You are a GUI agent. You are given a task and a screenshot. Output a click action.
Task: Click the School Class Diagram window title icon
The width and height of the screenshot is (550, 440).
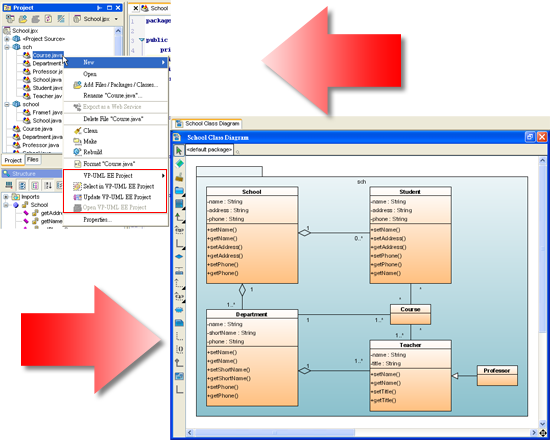(177, 137)
